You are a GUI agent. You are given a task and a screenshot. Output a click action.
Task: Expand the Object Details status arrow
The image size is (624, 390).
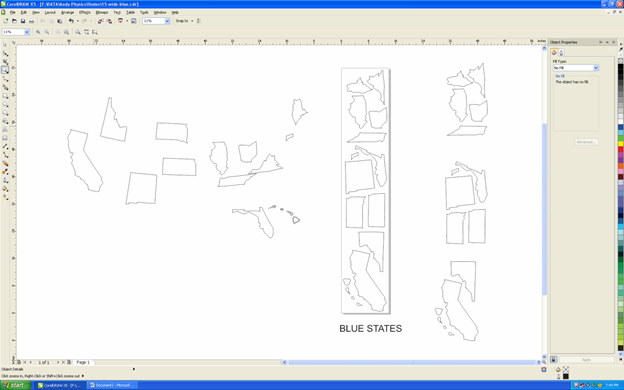coord(134,369)
